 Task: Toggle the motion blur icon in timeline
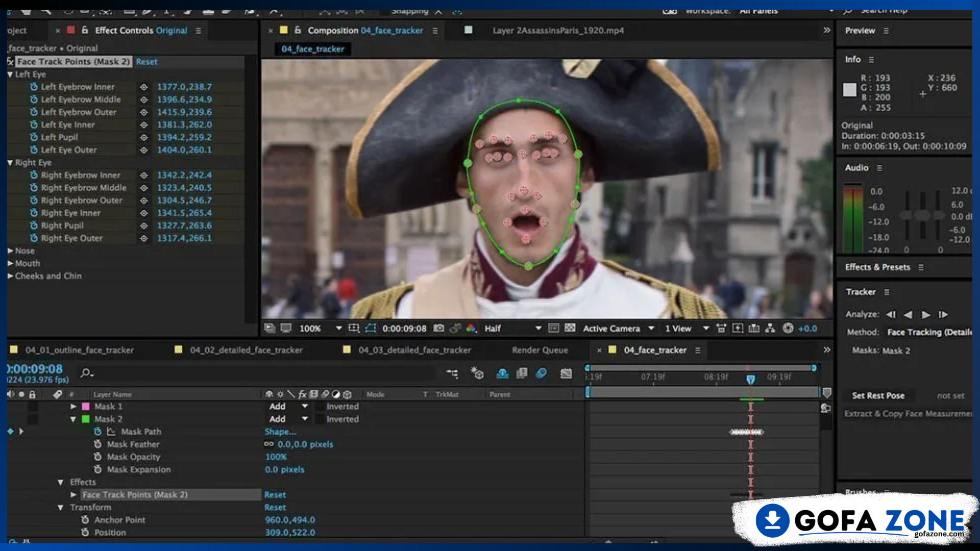542,373
